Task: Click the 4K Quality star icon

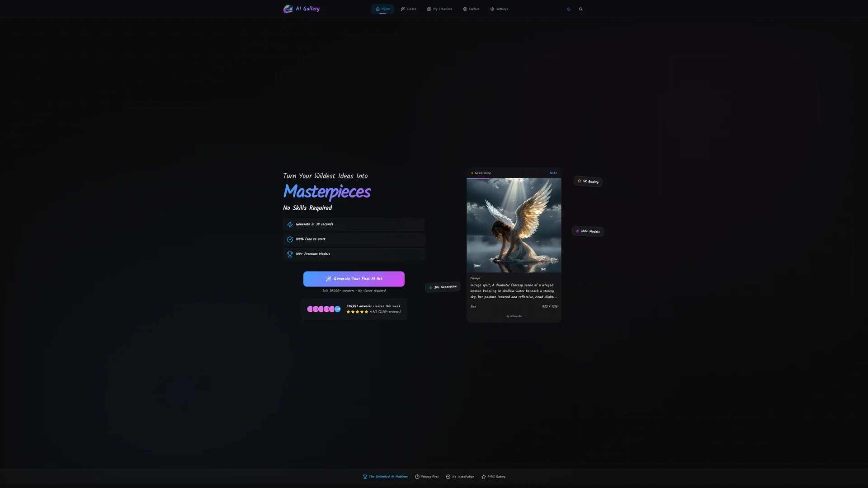Action: pyautogui.click(x=579, y=181)
